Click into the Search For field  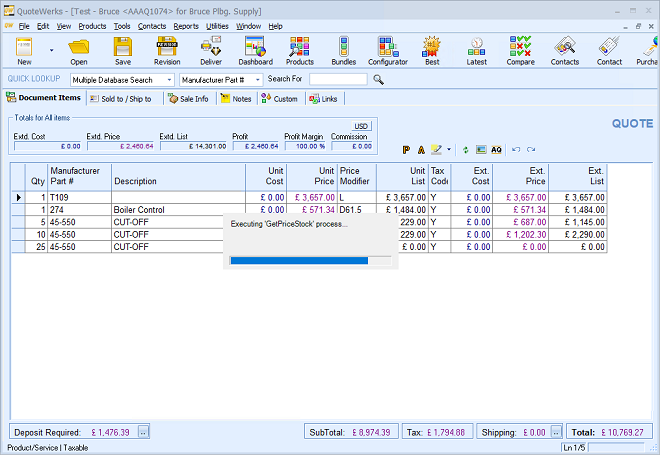tap(338, 79)
